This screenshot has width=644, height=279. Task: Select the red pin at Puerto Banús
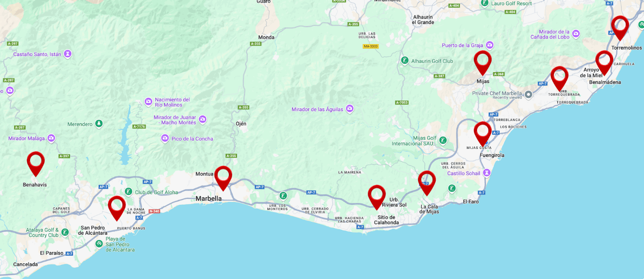[117, 208]
